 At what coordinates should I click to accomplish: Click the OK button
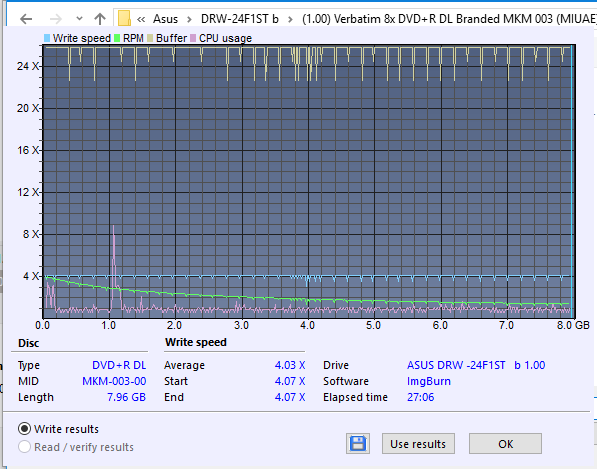click(505, 443)
